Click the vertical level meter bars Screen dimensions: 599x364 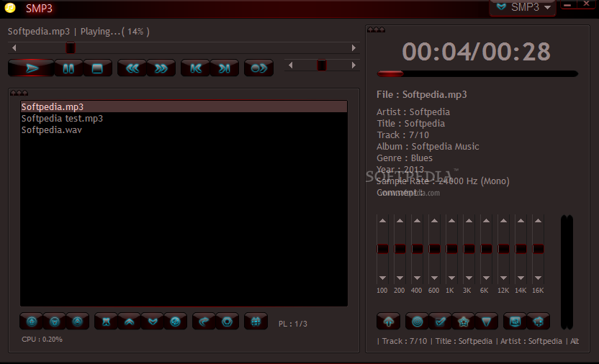pyautogui.click(x=567, y=272)
